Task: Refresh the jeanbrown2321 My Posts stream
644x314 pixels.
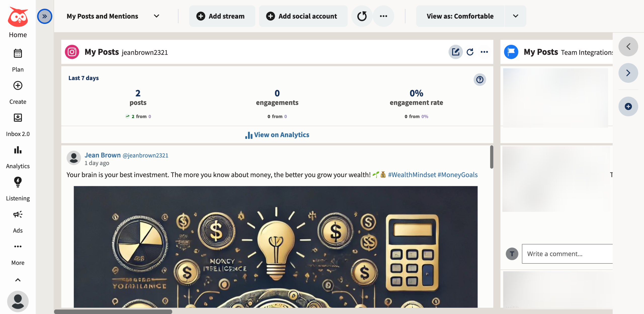Action: 470,52
